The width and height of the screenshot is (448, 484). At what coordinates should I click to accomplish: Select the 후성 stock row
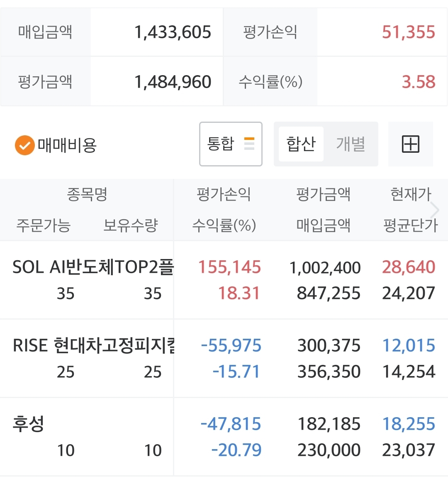tap(224, 436)
